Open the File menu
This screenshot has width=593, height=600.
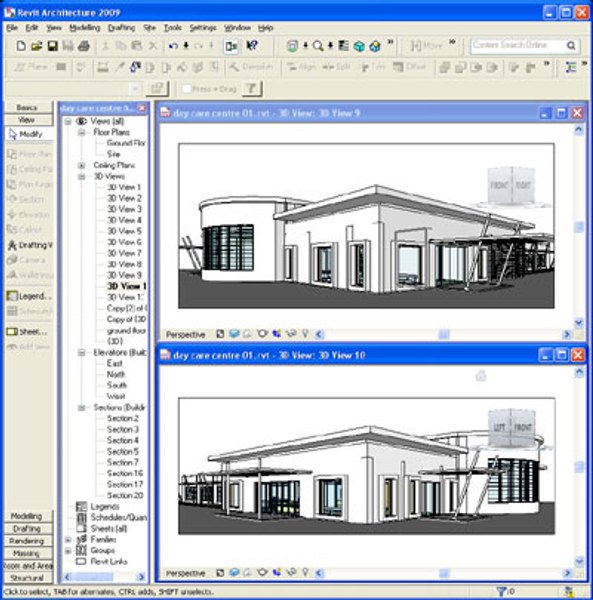(x=12, y=28)
